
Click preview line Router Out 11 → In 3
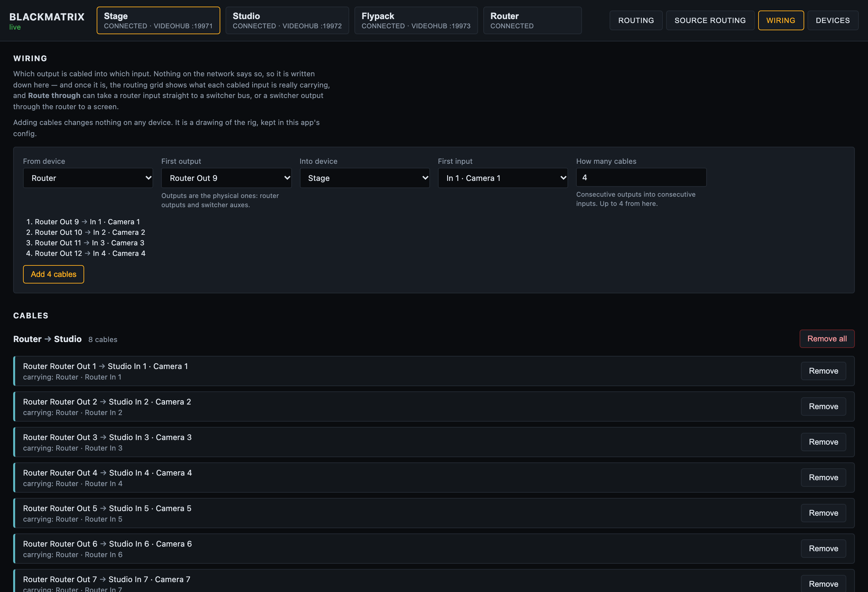[89, 242]
